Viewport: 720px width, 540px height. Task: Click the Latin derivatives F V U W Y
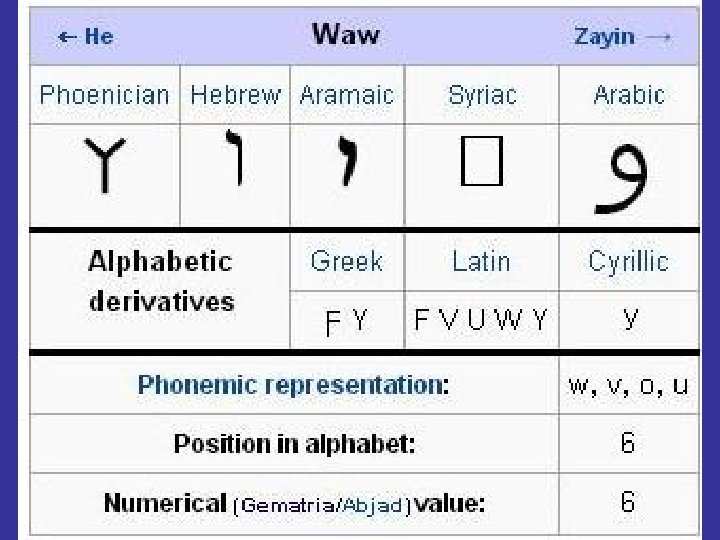pos(481,321)
